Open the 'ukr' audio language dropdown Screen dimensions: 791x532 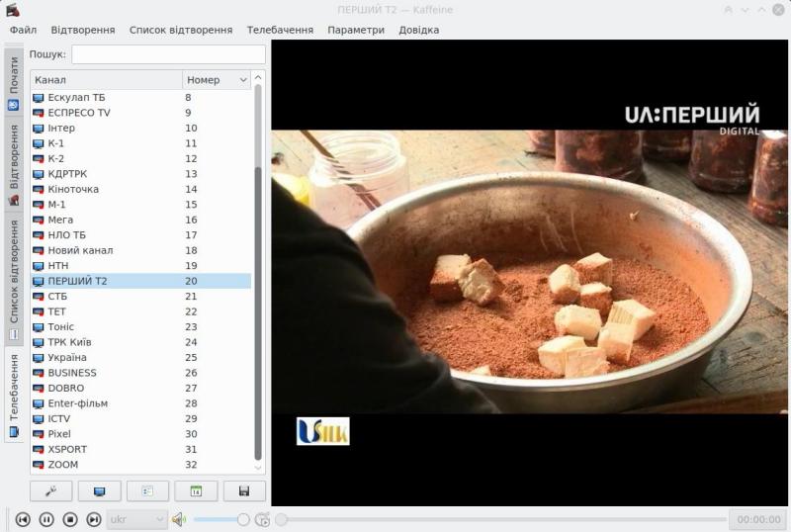click(136, 519)
